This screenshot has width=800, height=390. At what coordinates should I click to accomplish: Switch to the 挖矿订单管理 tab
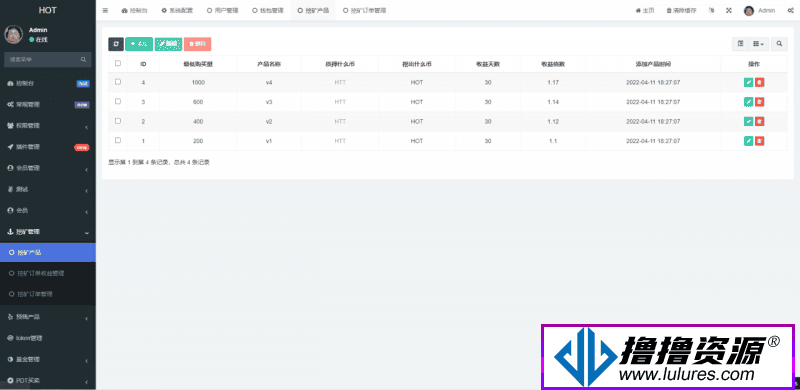click(364, 10)
